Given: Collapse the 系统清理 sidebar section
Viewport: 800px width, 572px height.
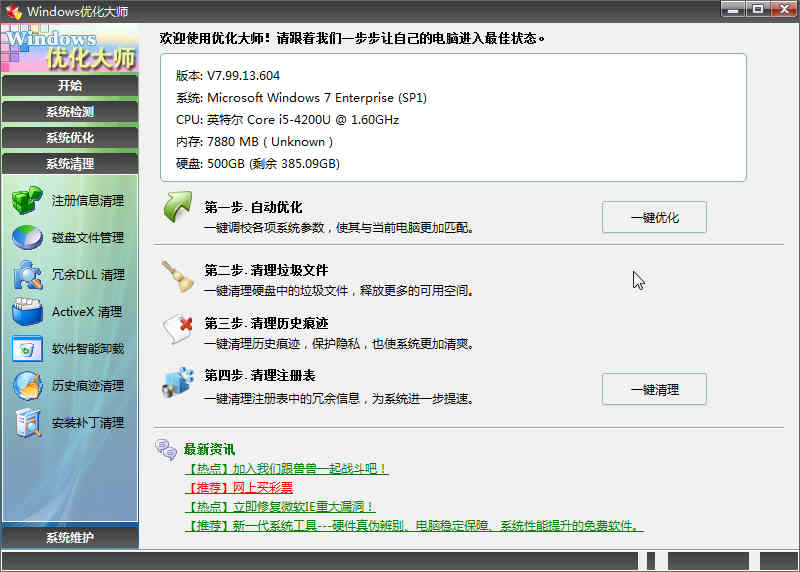Looking at the screenshot, I should point(70,164).
